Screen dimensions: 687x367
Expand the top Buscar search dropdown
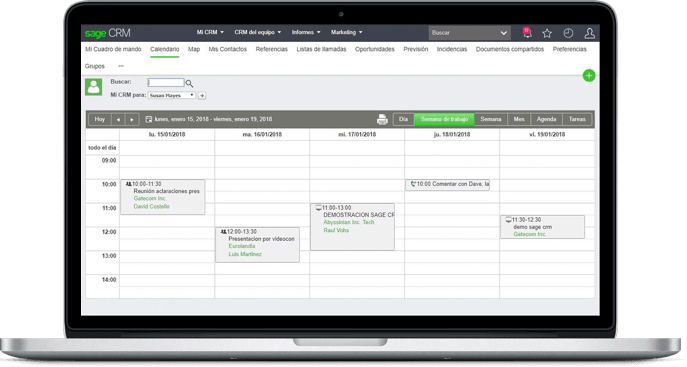(x=503, y=33)
